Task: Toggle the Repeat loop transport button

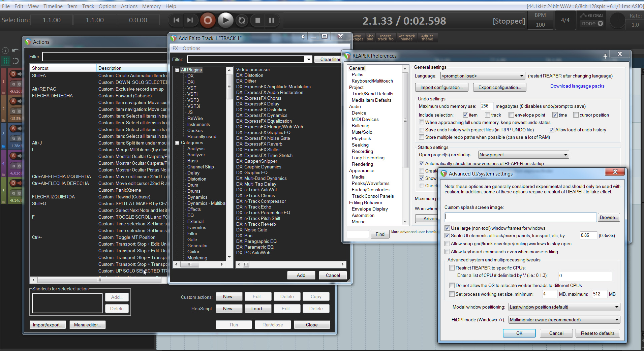Action: click(242, 21)
